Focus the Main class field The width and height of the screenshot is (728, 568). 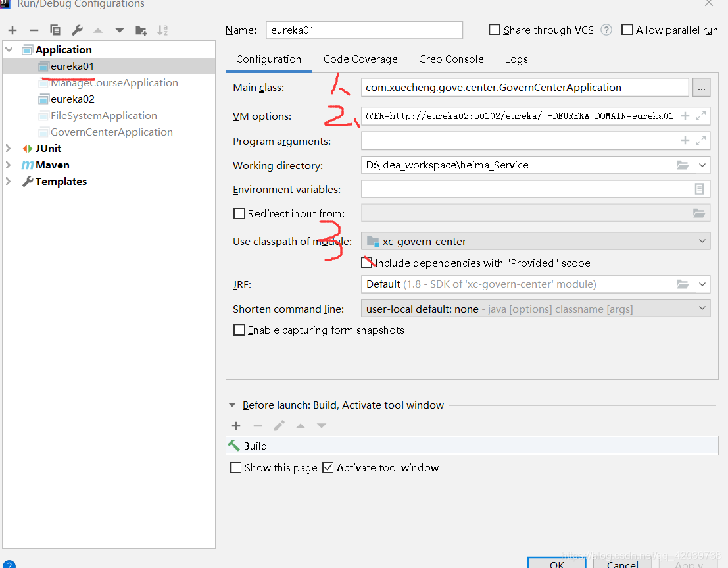pyautogui.click(x=525, y=88)
